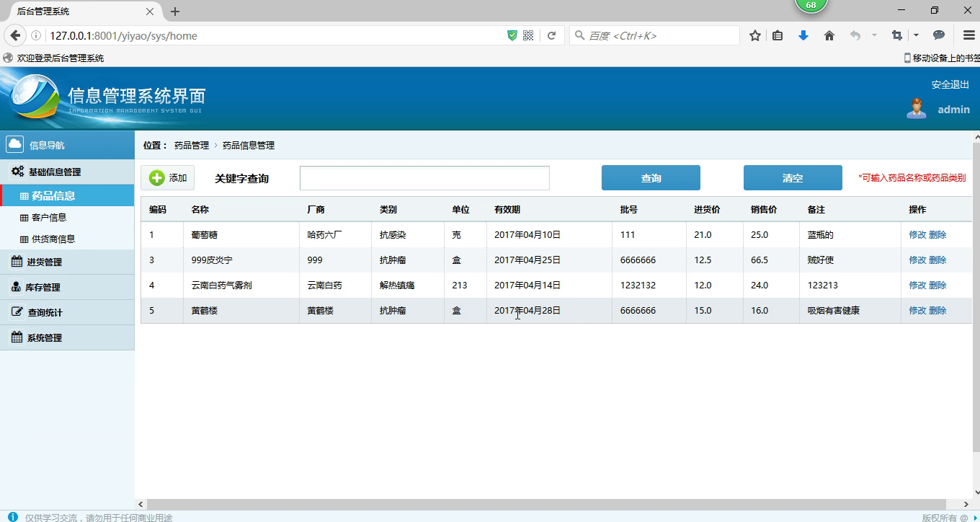Viewport: 980px width, 522px height.
Task: Click 删除 for the 葡萄糖 row
Action: [x=937, y=234]
